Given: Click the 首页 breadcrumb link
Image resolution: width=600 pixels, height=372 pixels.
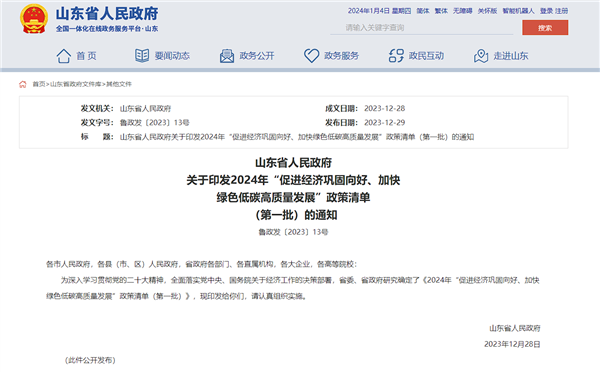Looking at the screenshot, I should [39, 84].
